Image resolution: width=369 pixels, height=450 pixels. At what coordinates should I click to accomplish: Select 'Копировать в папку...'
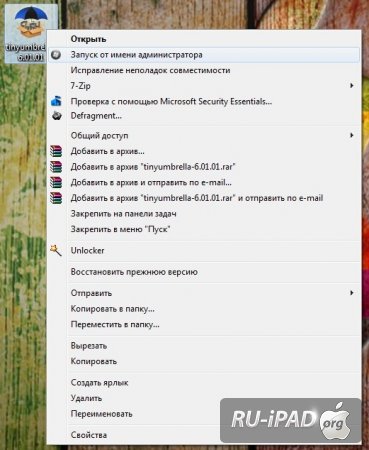coord(204,309)
